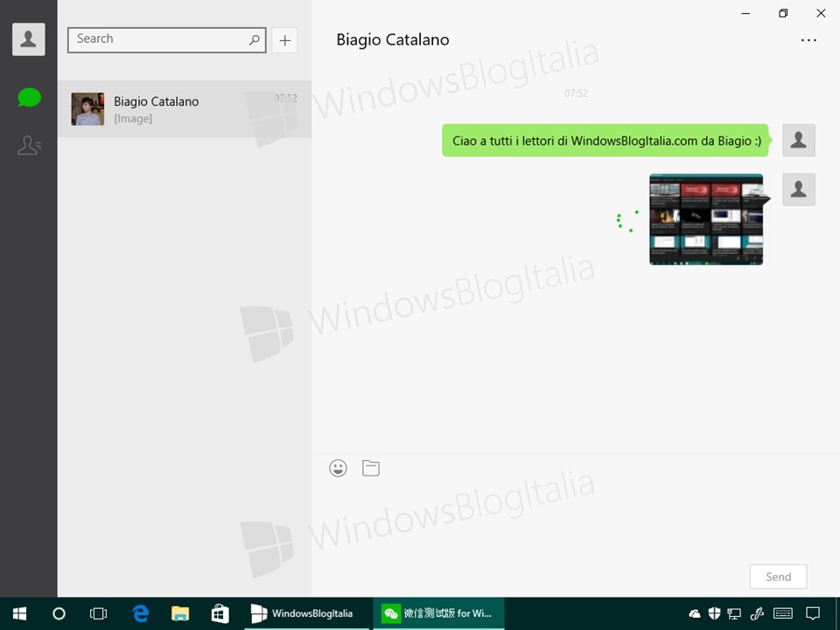Screen dimensions: 840x630
Task: Click the Send button
Action: pyautogui.click(x=779, y=577)
